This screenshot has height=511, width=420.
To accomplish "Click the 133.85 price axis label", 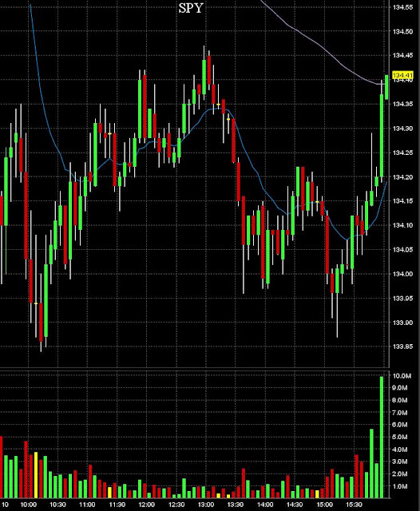I will coord(402,347).
